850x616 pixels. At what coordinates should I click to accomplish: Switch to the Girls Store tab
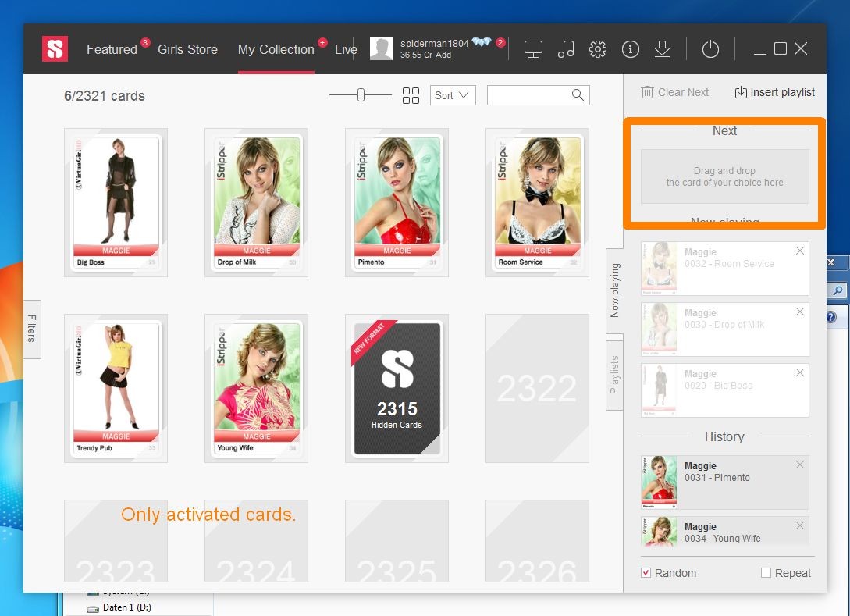tap(187, 49)
